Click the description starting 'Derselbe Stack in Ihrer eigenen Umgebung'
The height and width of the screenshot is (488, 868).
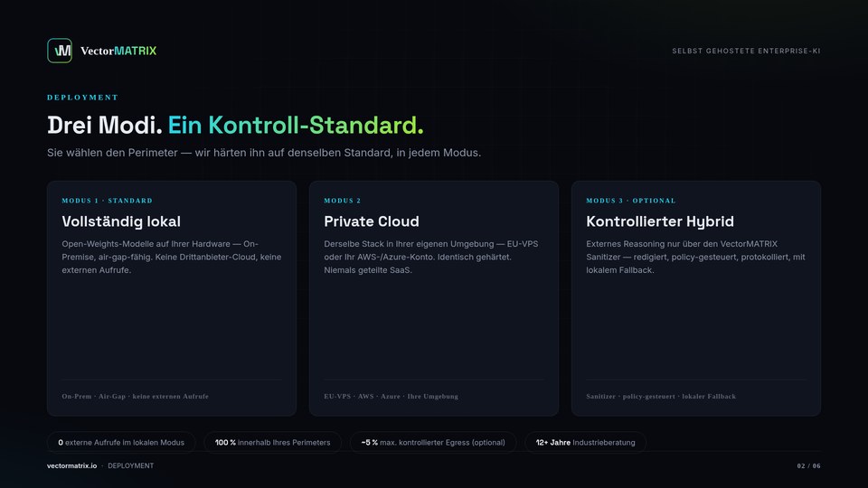click(x=431, y=257)
